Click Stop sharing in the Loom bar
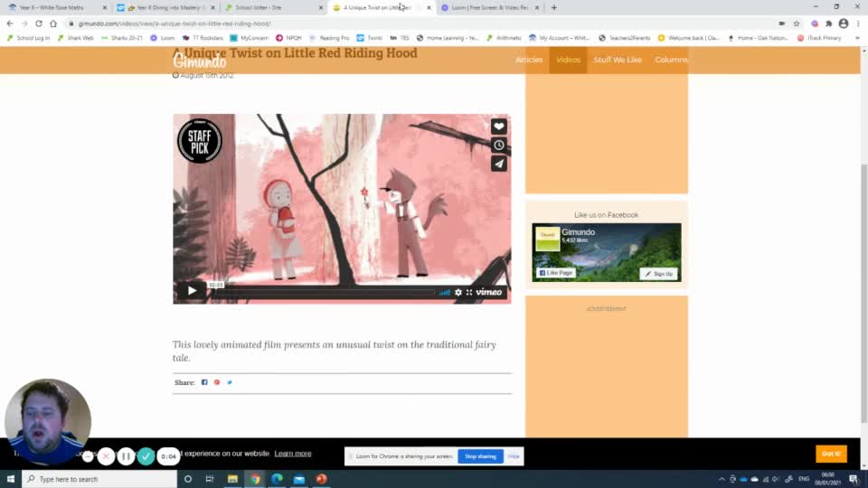 click(480, 456)
